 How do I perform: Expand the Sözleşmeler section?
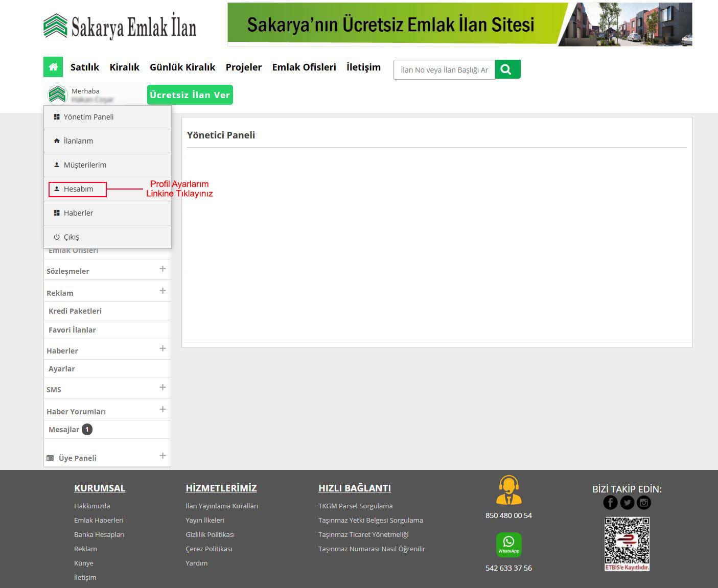coord(163,268)
